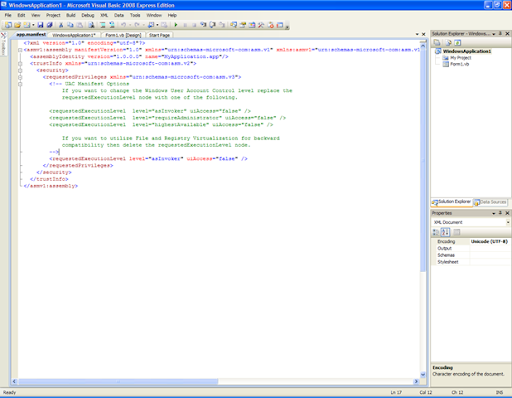This screenshot has width=512, height=398.
Task: Open the Navigate Backward dropdown arrow
Action: [157, 25]
